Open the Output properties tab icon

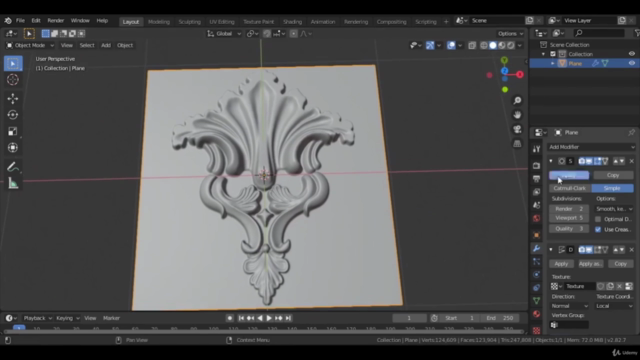(x=536, y=179)
